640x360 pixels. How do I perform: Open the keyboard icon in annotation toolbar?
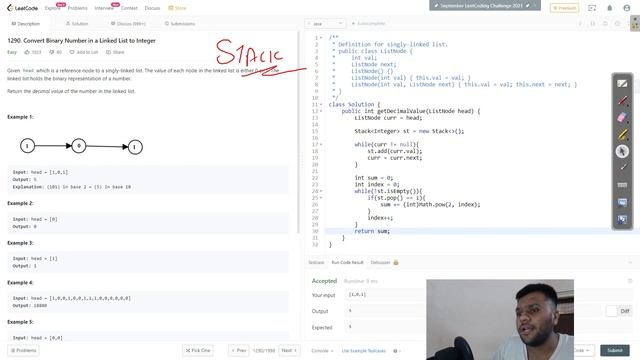(622, 185)
